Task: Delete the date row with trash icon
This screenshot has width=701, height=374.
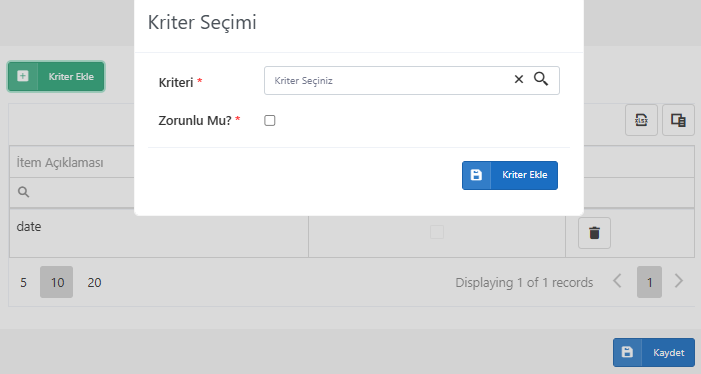Action: [594, 233]
